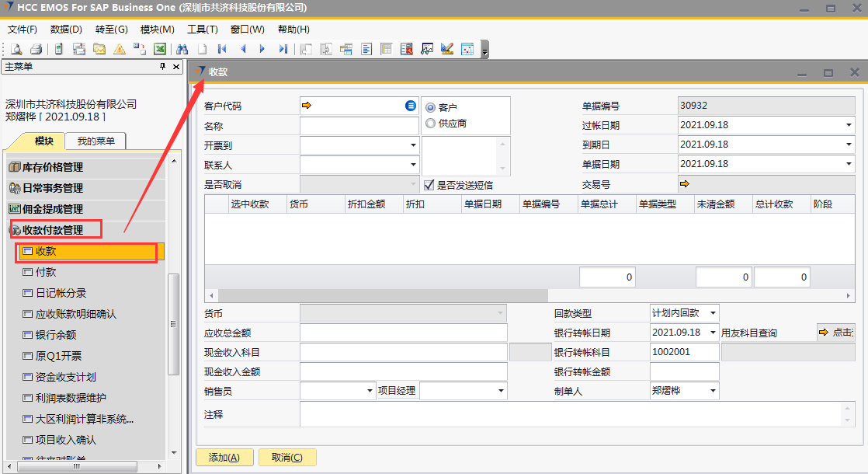Click the blue list icon in 客户代码 field
The image size is (868, 474).
pos(411,106)
